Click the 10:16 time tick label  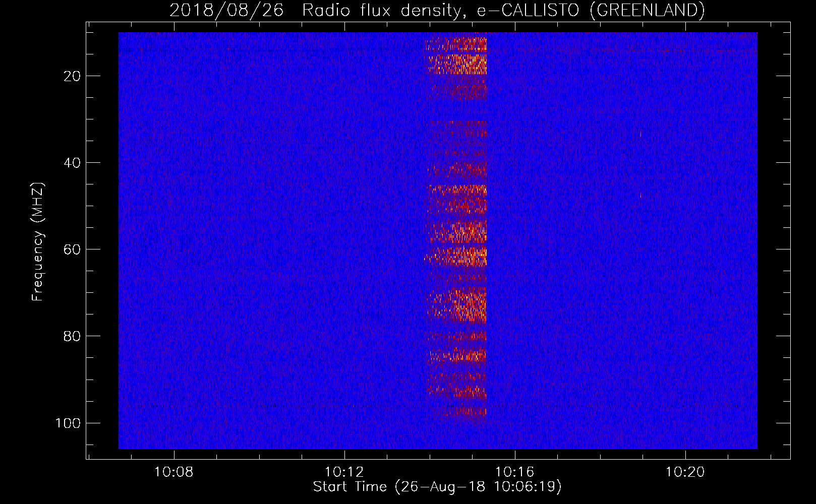point(515,472)
